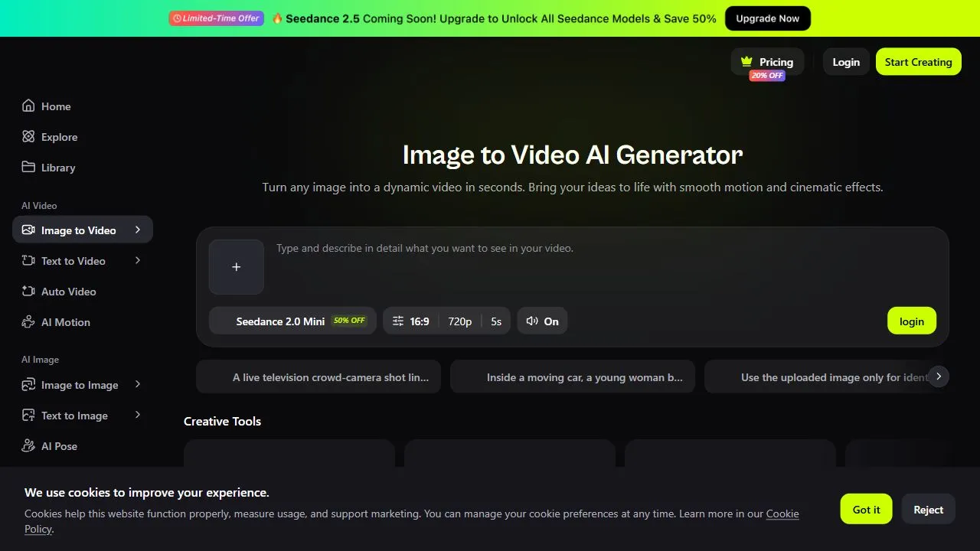
Task: Click the Home sidebar icon
Action: pos(28,106)
